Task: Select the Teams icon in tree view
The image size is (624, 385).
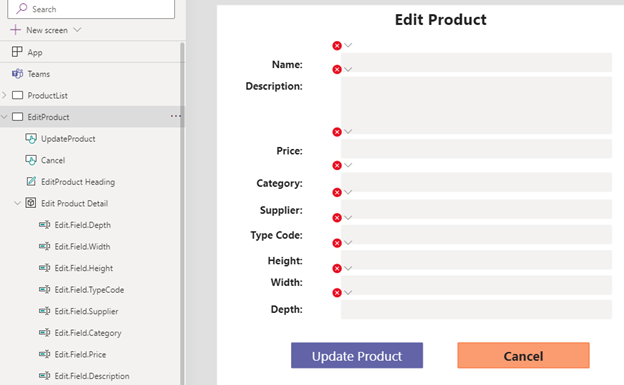Action: coord(17,74)
